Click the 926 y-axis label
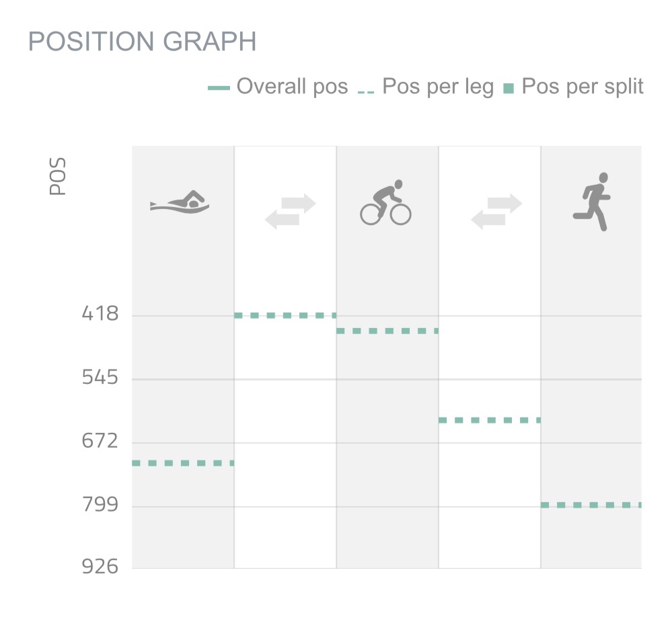The height and width of the screenshot is (638, 672). 100,567
